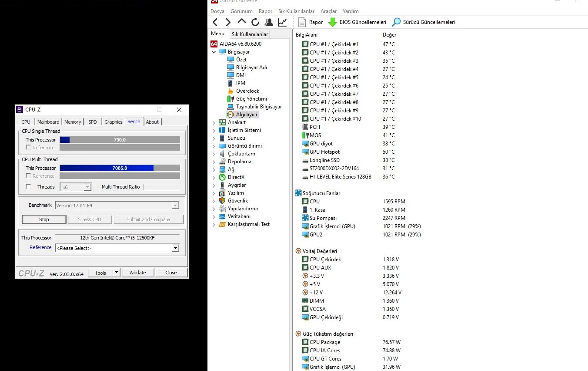The width and height of the screenshot is (588, 371).
Task: Click the Ağ network icon
Action: (x=222, y=169)
